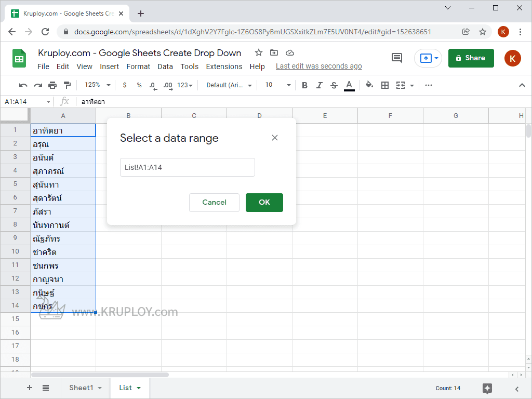Open the Help menu

point(257,66)
